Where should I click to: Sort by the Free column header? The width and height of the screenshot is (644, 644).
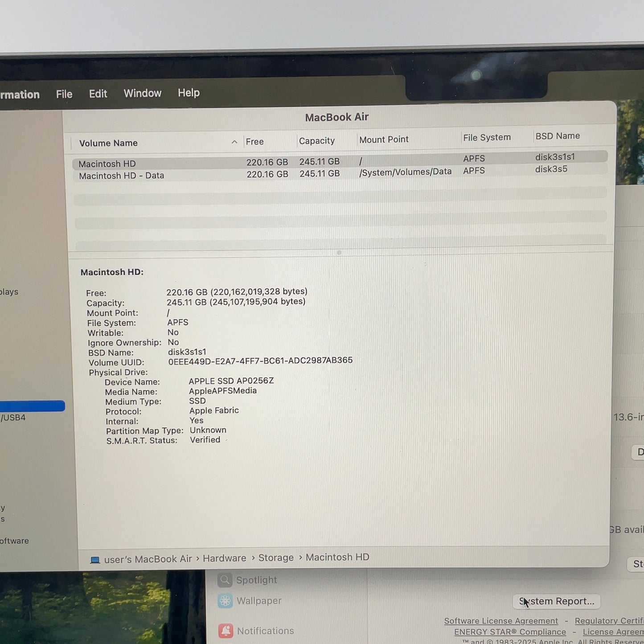click(255, 142)
